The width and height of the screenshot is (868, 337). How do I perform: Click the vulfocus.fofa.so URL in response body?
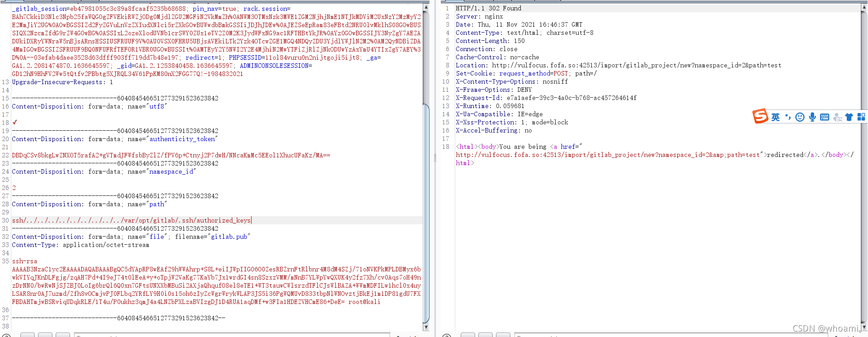click(x=608, y=155)
